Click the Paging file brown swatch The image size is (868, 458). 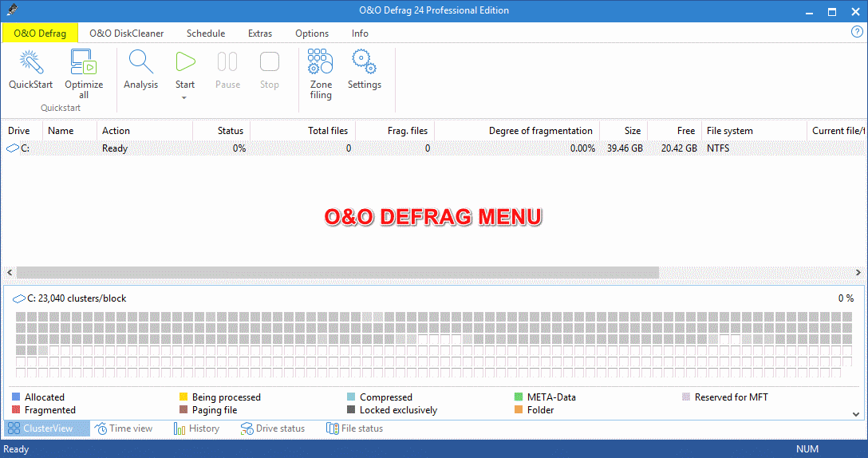point(183,409)
